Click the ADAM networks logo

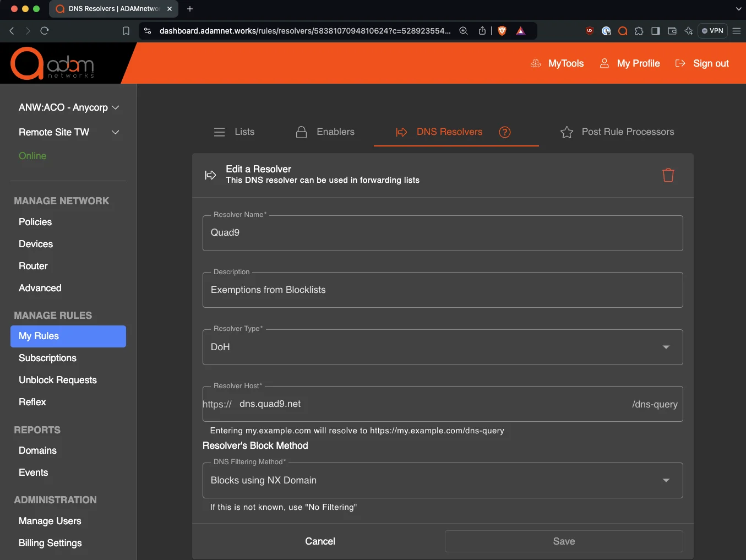(52, 63)
